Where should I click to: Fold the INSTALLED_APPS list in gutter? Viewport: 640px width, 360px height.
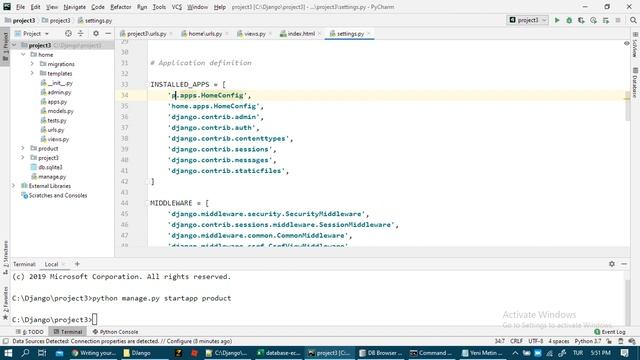pos(147,84)
